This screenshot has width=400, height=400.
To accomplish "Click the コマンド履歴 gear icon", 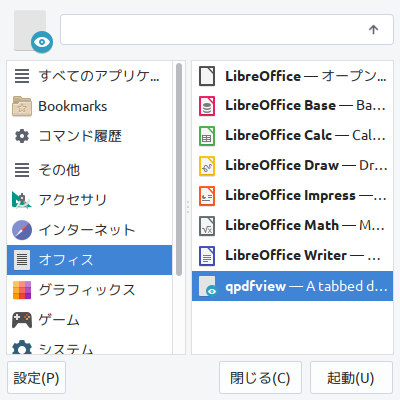I will (x=22, y=136).
